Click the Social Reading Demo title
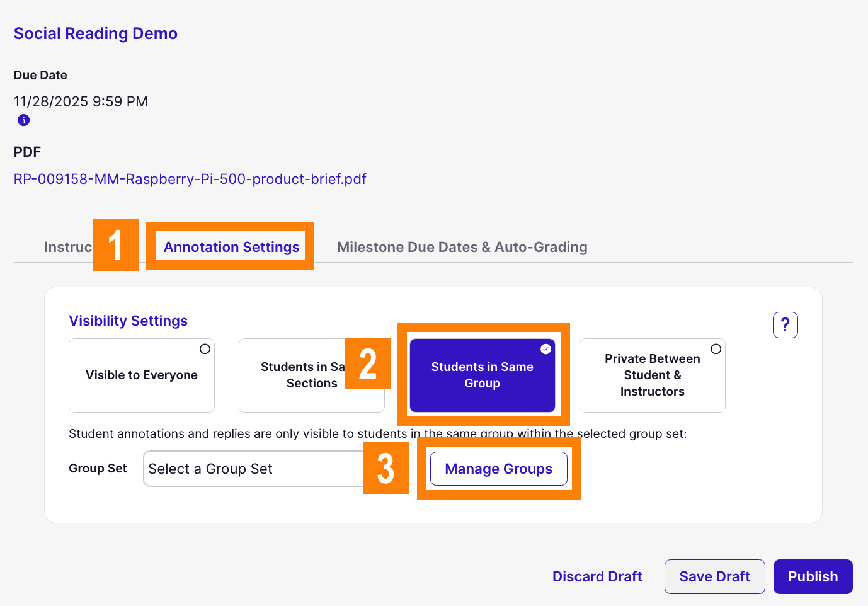868x606 pixels. [x=95, y=33]
